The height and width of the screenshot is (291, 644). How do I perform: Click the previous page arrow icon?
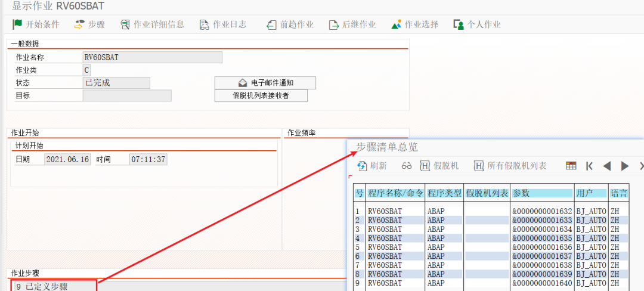(607, 166)
